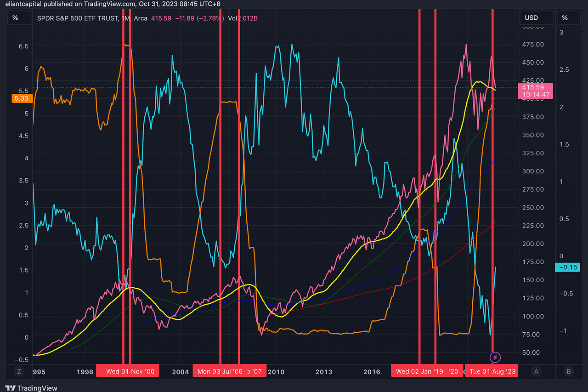This screenshot has height=392, width=588.
Task: Click the 1998 label on the time axis
Action: (x=85, y=371)
